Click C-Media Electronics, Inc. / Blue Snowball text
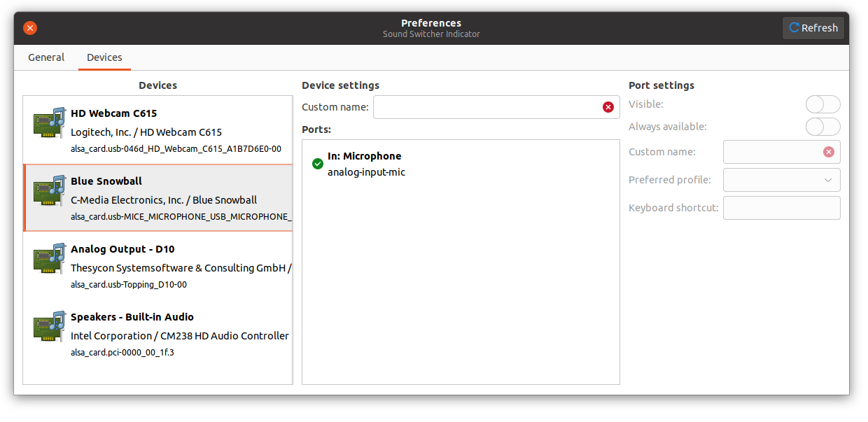The height and width of the screenshot is (422, 868). point(164,200)
